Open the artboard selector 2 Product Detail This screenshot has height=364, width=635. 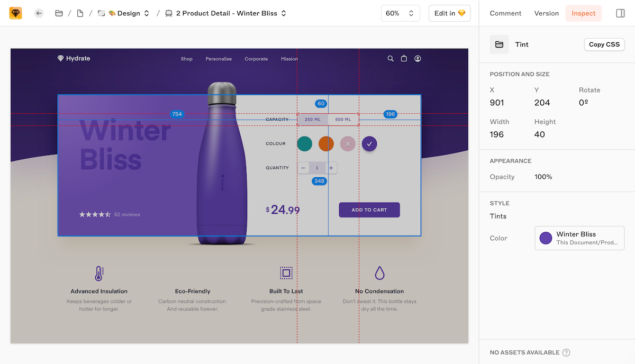click(226, 13)
